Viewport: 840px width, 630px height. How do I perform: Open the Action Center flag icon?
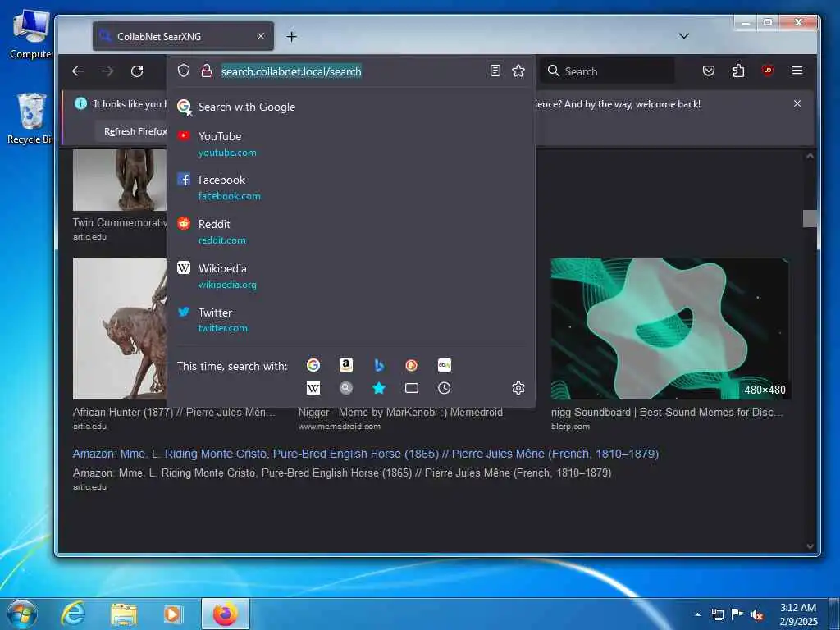click(737, 614)
